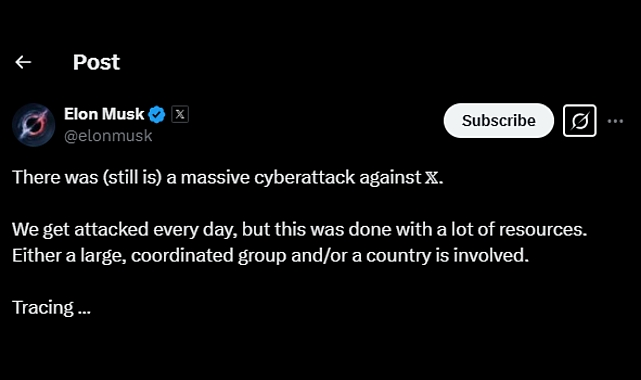641x380 pixels.
Task: Click the Subscribe button
Action: pos(499,121)
